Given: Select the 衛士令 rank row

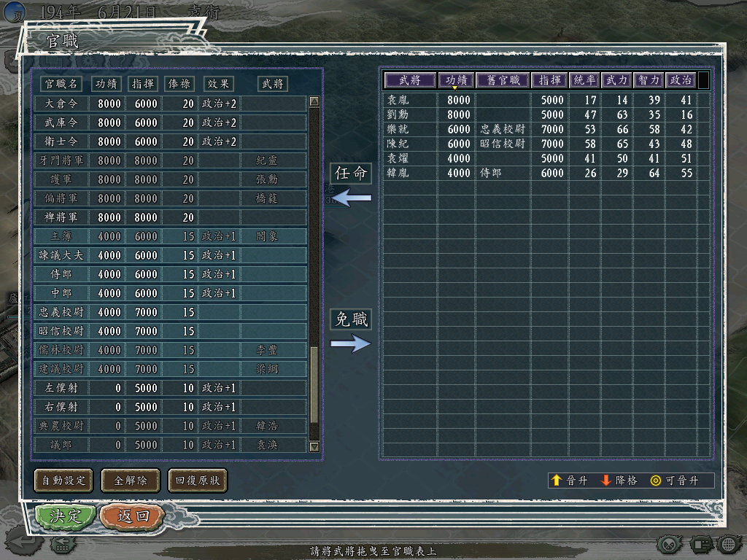Looking at the screenshot, I should (x=170, y=141).
